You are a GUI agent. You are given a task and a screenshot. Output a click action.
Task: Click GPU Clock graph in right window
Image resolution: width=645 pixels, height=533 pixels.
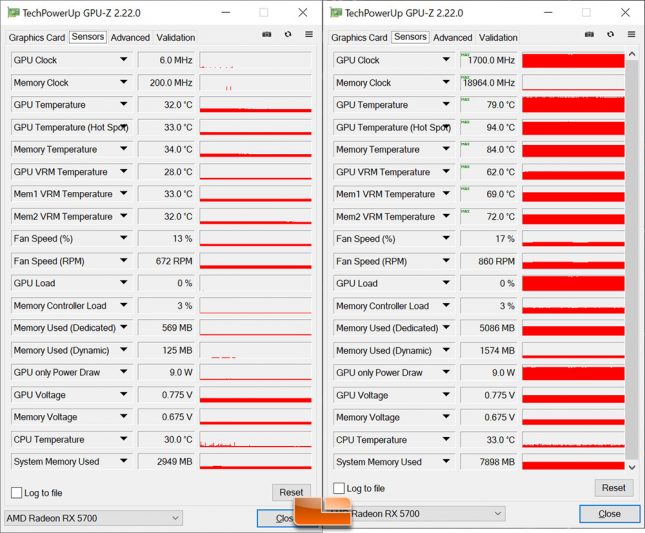573,60
